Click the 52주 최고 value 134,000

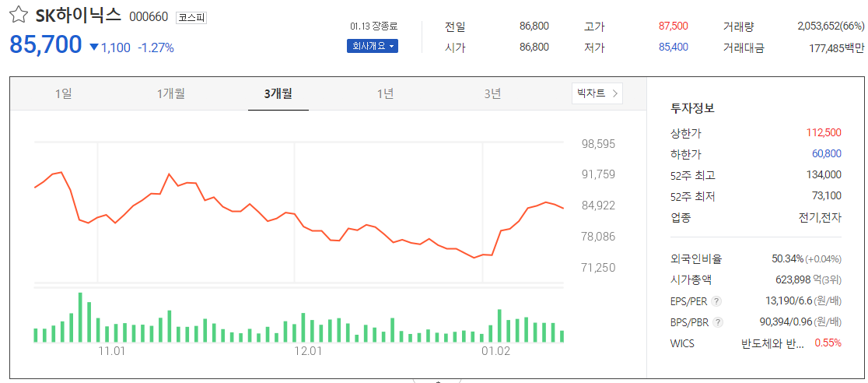(x=824, y=174)
